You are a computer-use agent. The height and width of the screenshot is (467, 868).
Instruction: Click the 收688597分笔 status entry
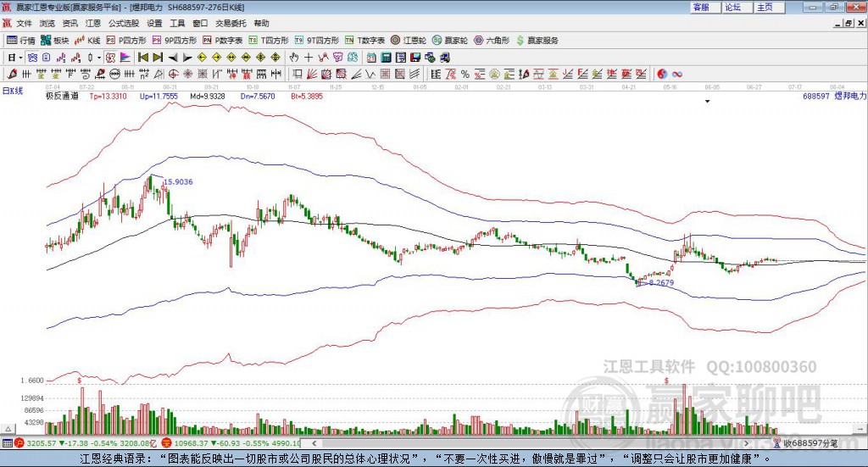pyautogui.click(x=806, y=442)
